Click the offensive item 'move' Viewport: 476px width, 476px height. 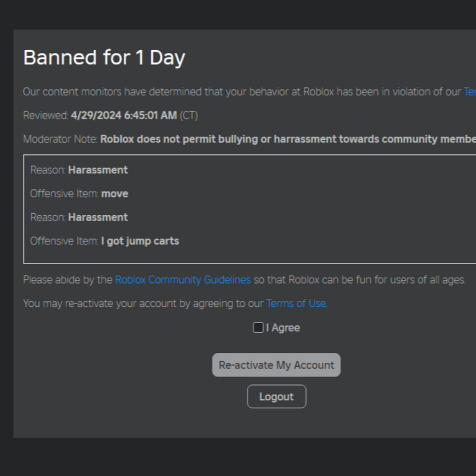click(114, 194)
